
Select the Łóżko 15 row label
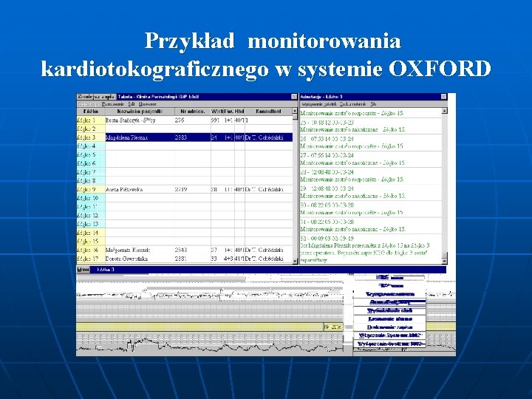[91, 241]
